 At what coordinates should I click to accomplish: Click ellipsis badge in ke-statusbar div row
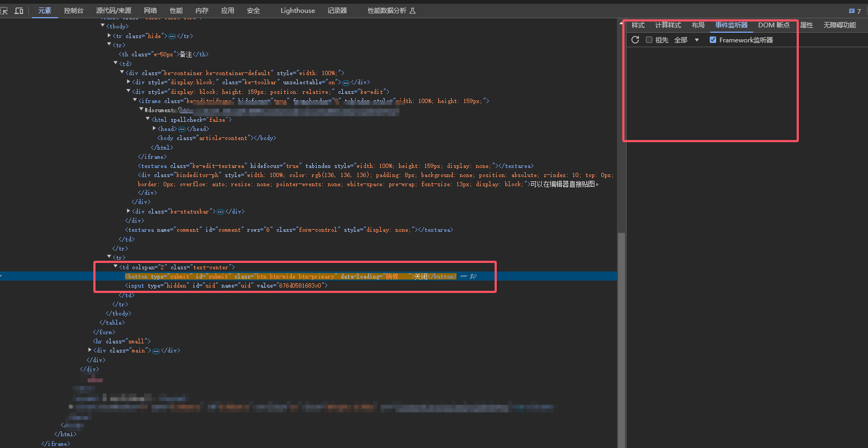click(x=220, y=212)
